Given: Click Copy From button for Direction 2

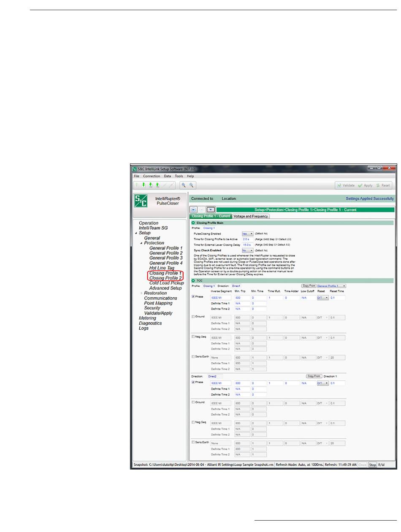Looking at the screenshot, I should pos(314,376).
